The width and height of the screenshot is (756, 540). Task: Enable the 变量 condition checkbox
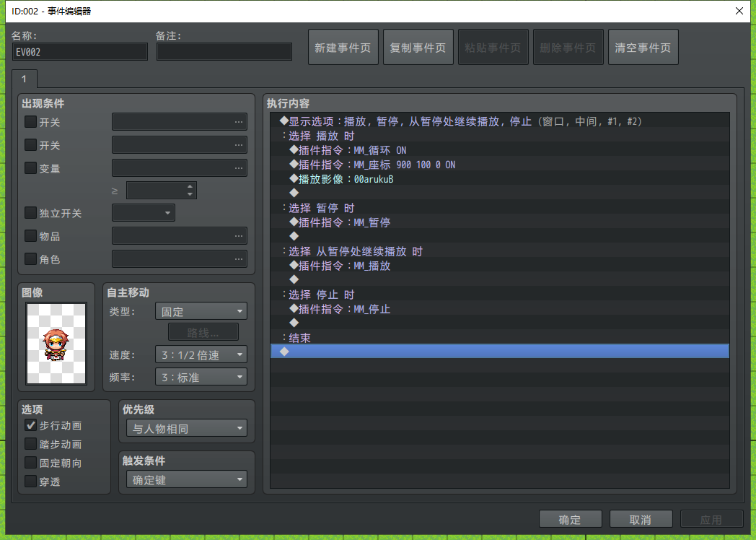pos(30,168)
